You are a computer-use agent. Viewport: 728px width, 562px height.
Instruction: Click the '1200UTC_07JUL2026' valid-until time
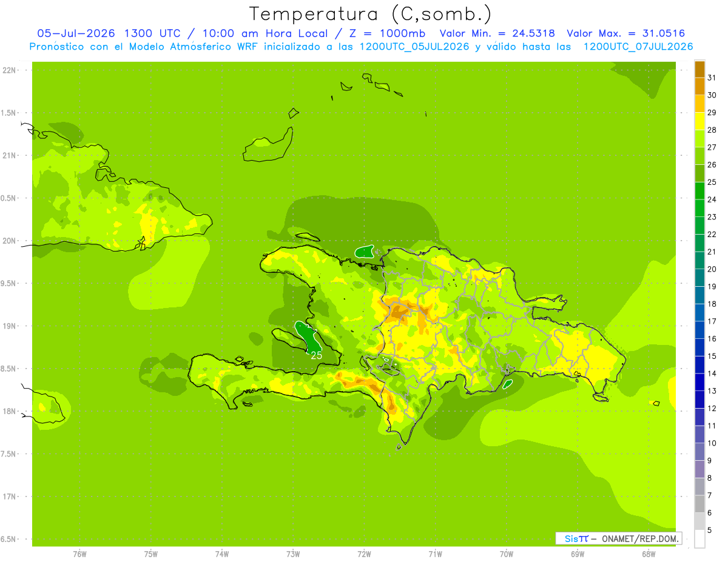pyautogui.click(x=638, y=47)
